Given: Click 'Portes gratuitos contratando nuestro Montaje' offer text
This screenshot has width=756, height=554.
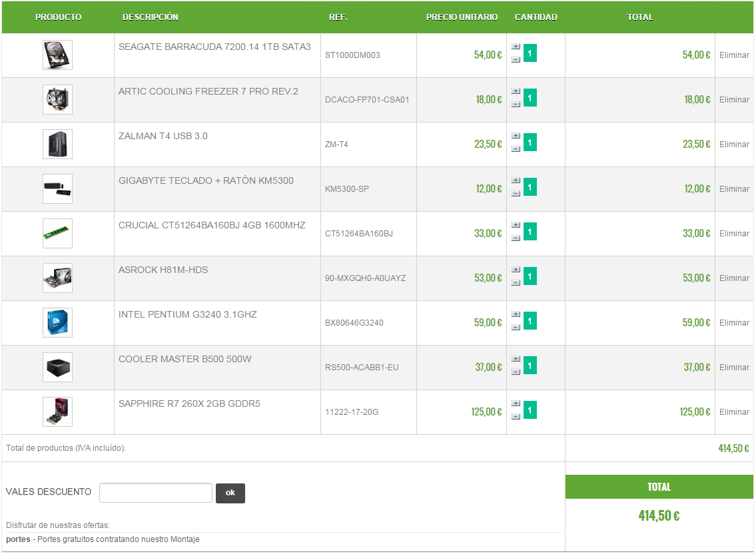Looking at the screenshot, I should pyautogui.click(x=118, y=539).
